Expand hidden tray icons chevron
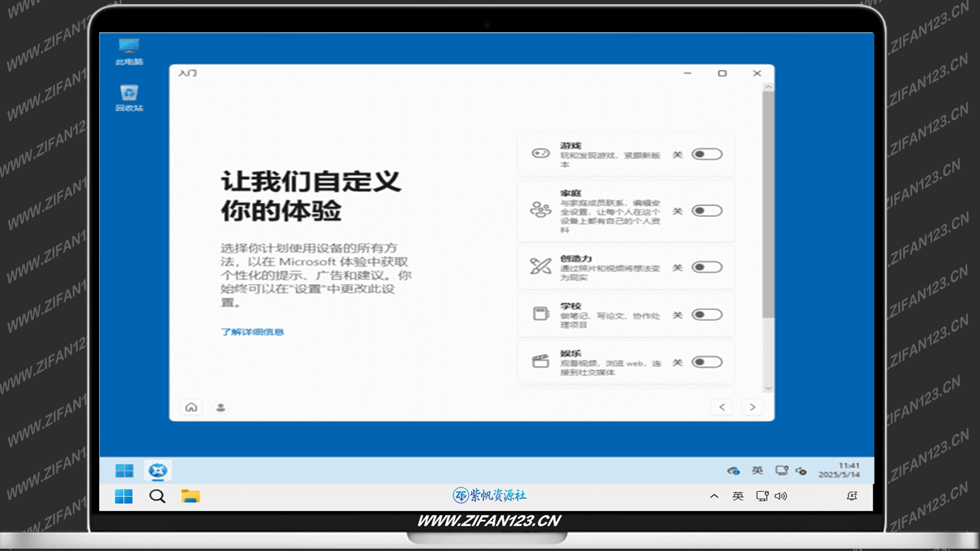The width and height of the screenshot is (980, 551). click(x=714, y=496)
